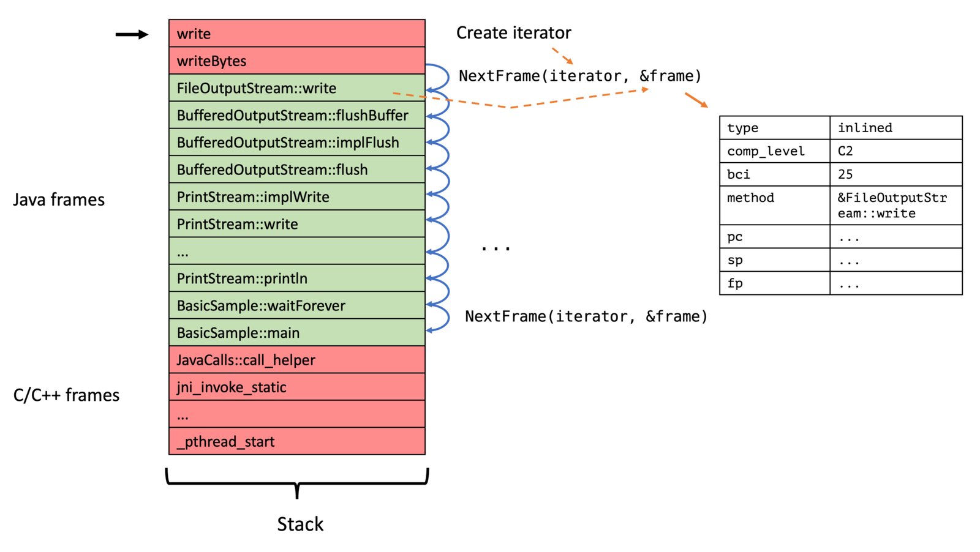Screen dimensions: 980x552
Task: Select the BufferedOutputStream::flushBuffer frame
Action: (x=297, y=115)
